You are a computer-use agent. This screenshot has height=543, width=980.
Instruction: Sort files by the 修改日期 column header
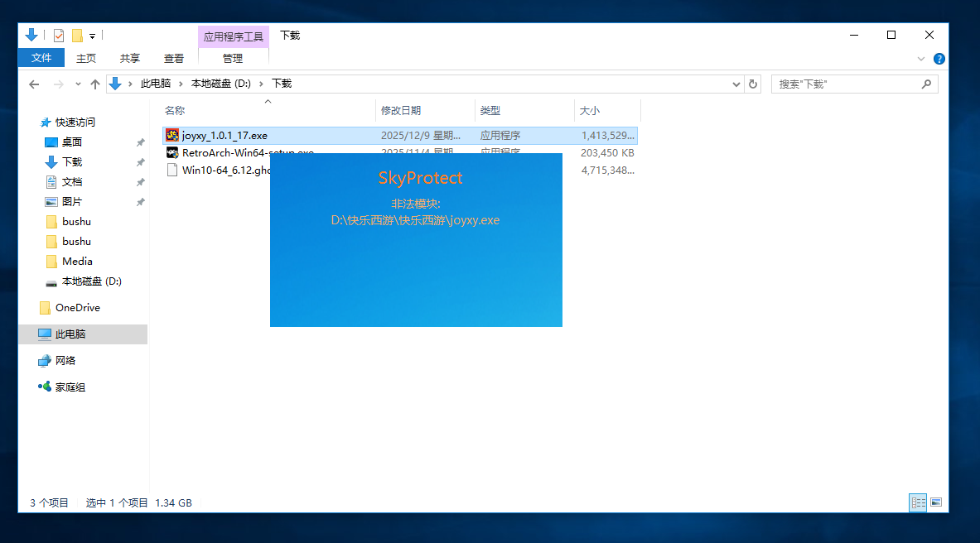[401, 111]
